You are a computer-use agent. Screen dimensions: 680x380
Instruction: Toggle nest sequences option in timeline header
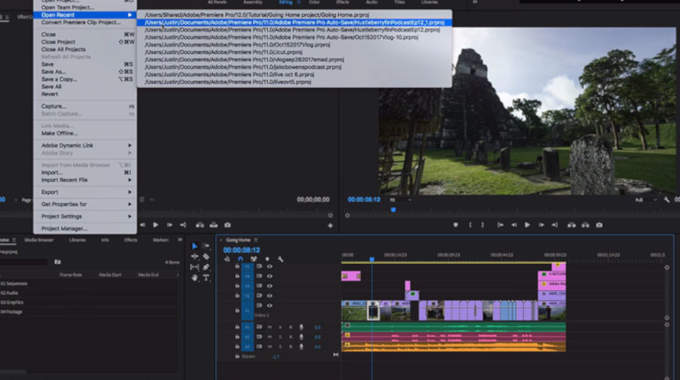click(227, 259)
